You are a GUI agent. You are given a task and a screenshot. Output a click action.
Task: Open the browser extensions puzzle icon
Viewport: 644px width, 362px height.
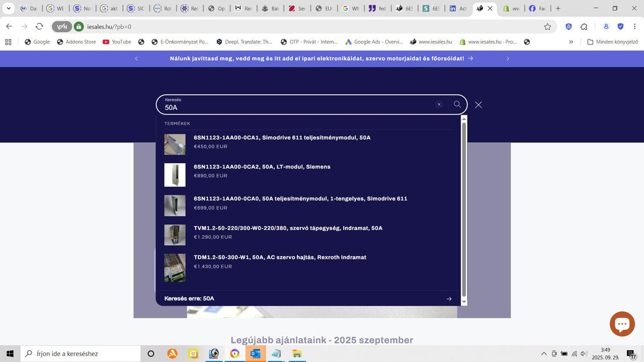(584, 26)
